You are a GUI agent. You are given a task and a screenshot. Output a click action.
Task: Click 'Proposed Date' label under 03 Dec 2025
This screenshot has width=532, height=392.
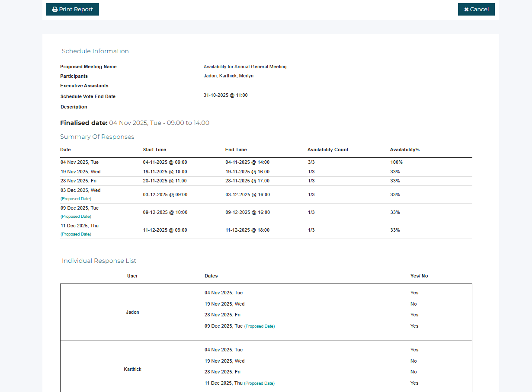click(x=76, y=198)
